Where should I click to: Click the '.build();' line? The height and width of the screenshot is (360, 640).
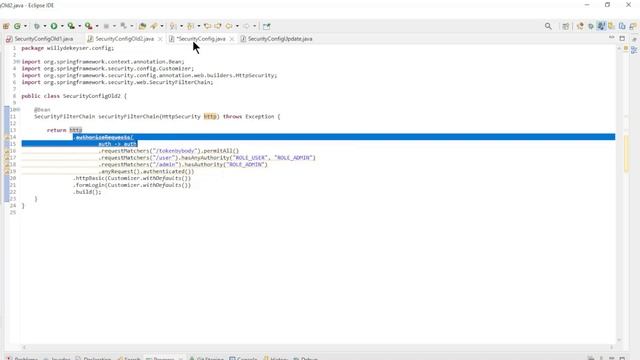87,192
